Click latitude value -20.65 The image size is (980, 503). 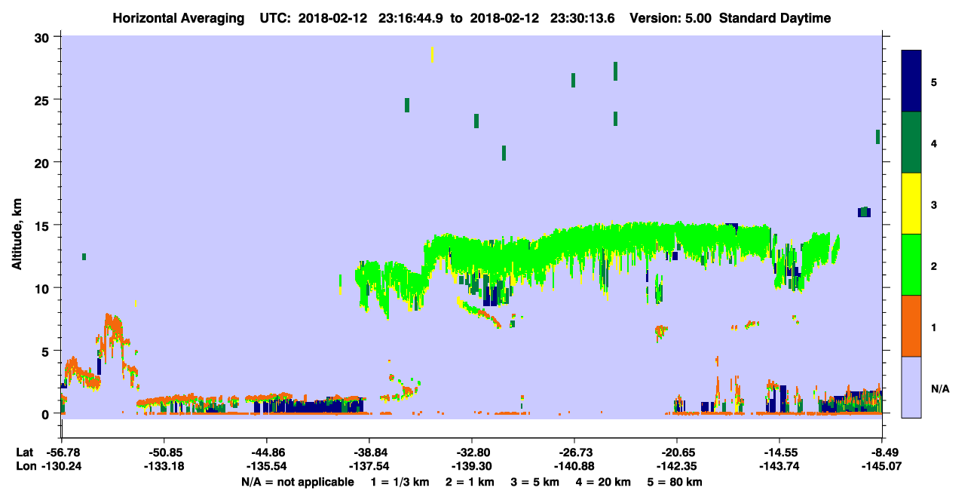[677, 452]
